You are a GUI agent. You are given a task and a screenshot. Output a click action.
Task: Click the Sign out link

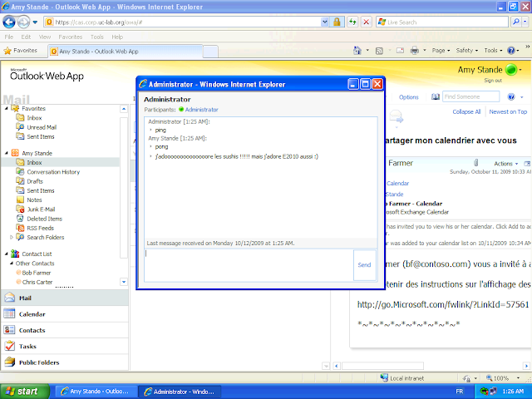493,81
